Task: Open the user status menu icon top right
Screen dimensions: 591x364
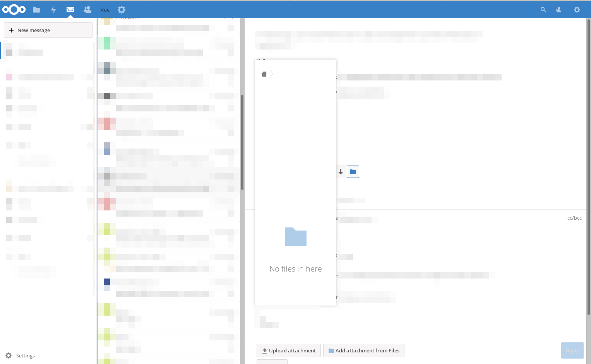Action: [x=558, y=9]
